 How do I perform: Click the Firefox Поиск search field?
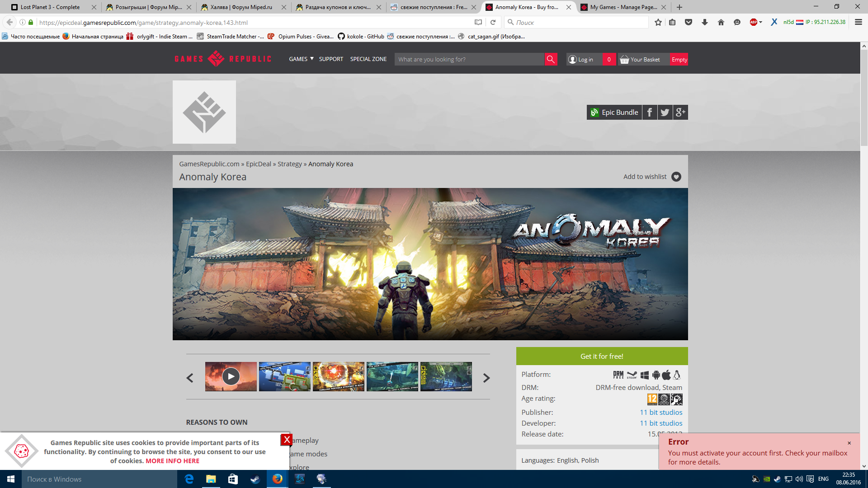pos(576,22)
